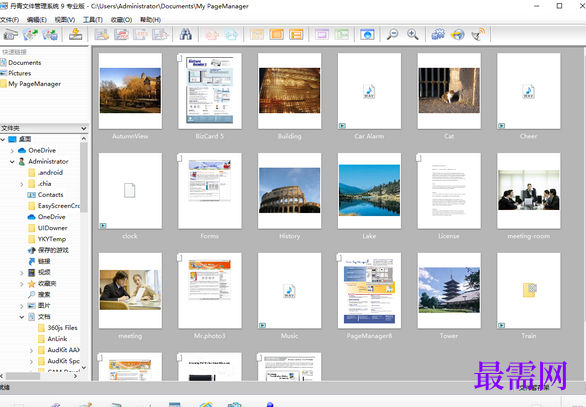Open the 文件(F) menu
The width and height of the screenshot is (586, 407).
9,20
